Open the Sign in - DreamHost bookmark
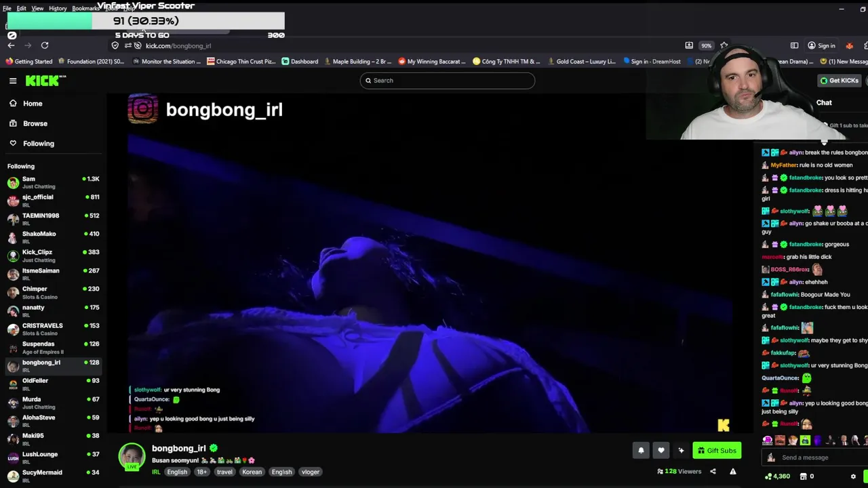The height and width of the screenshot is (488, 868). [x=652, y=61]
